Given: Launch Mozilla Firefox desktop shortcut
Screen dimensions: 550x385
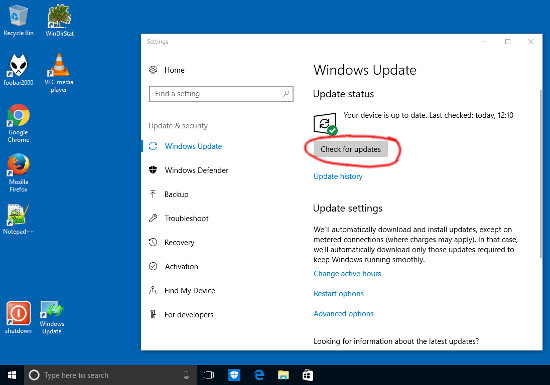Looking at the screenshot, I should [18, 173].
